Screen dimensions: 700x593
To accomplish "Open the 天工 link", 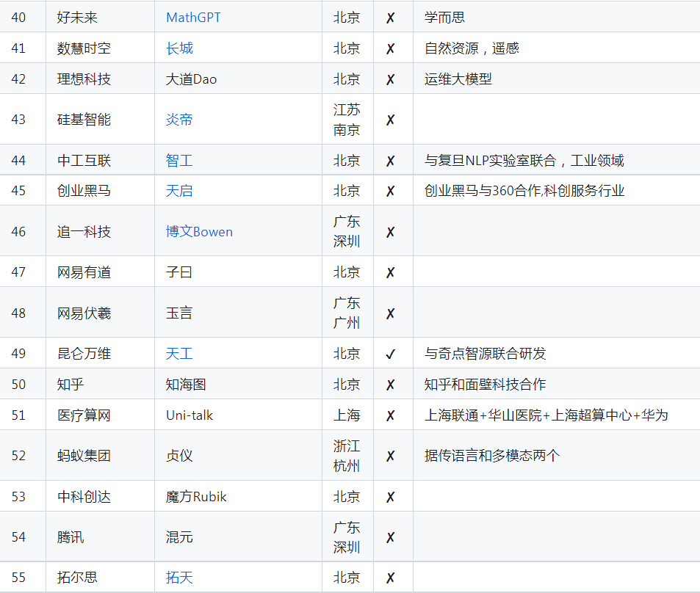I will point(179,354).
